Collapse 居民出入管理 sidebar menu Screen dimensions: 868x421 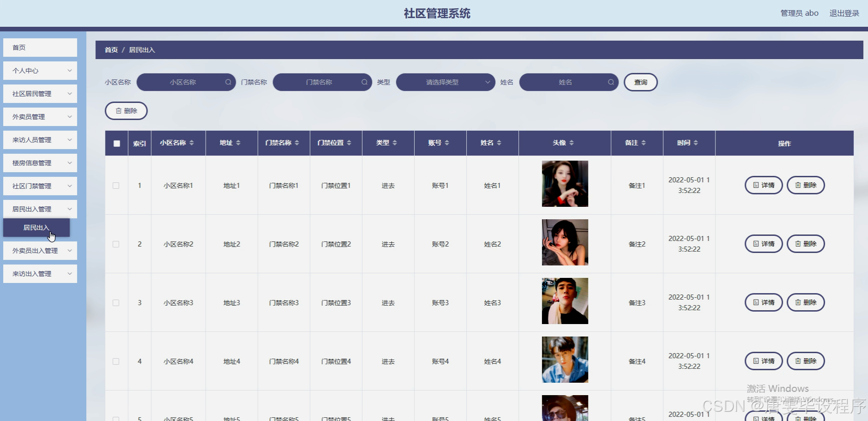tap(40, 209)
